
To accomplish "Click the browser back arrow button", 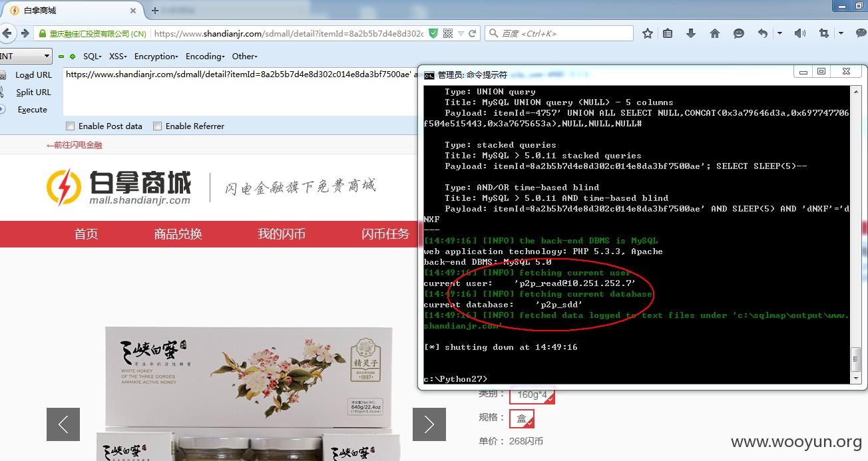I will pos(7,33).
